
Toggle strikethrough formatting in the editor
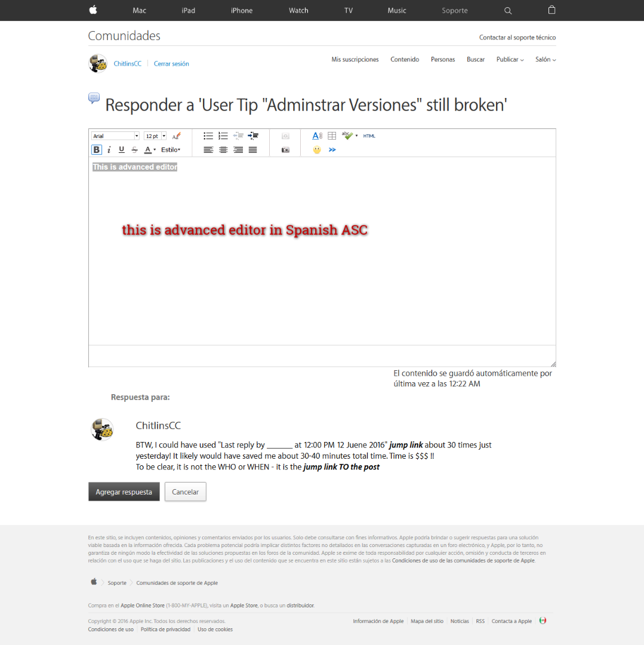pos(134,150)
